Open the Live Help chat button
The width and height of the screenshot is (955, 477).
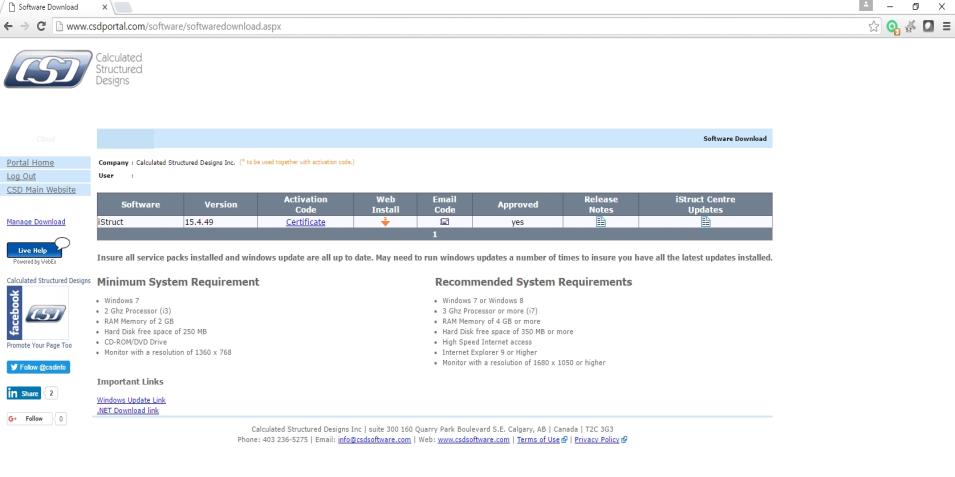click(x=34, y=250)
